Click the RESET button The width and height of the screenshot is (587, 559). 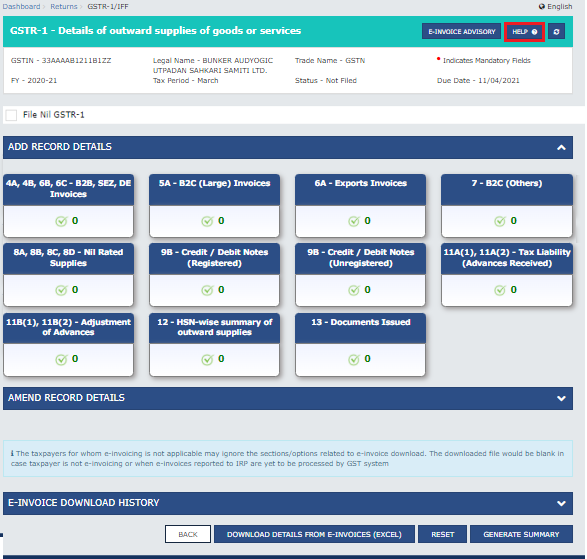(x=442, y=534)
